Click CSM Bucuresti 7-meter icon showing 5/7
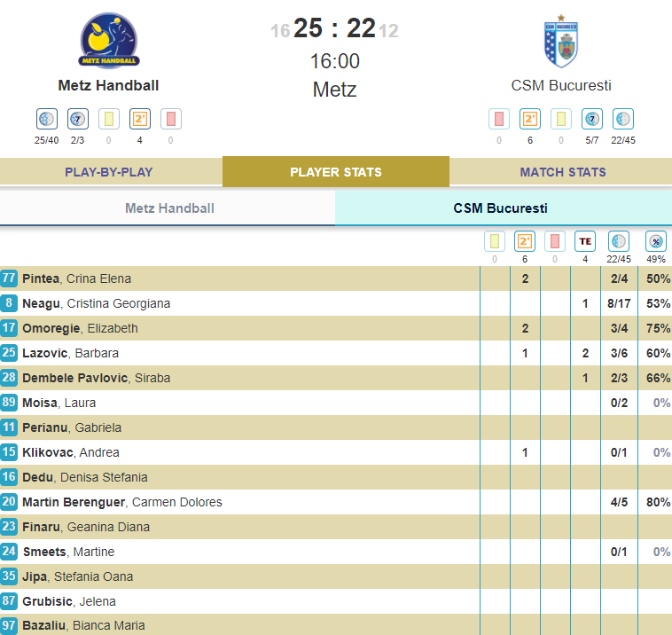672x635 pixels. (x=592, y=119)
